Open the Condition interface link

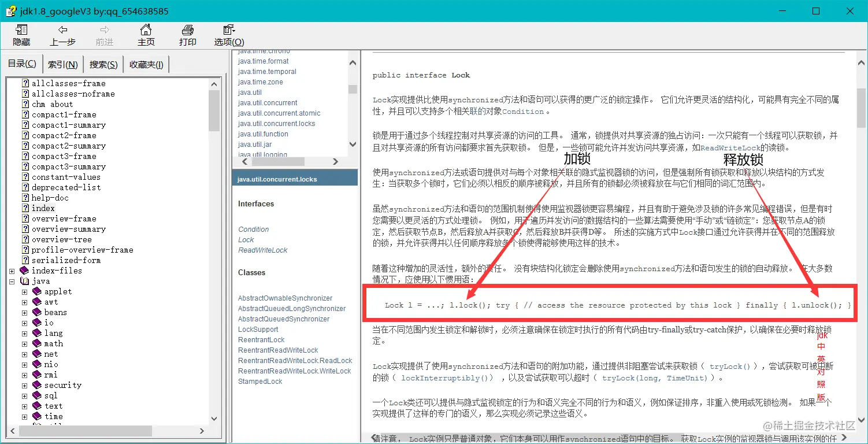pyautogui.click(x=253, y=230)
